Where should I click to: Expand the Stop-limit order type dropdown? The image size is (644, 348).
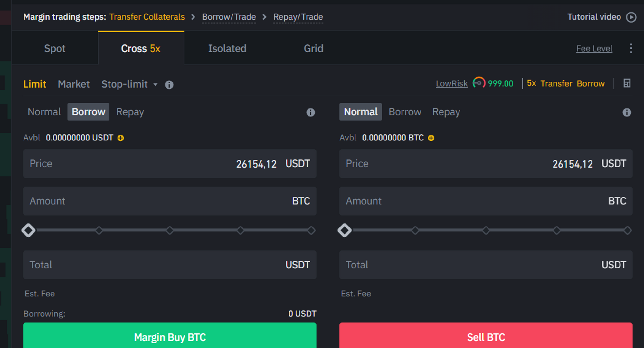click(156, 85)
